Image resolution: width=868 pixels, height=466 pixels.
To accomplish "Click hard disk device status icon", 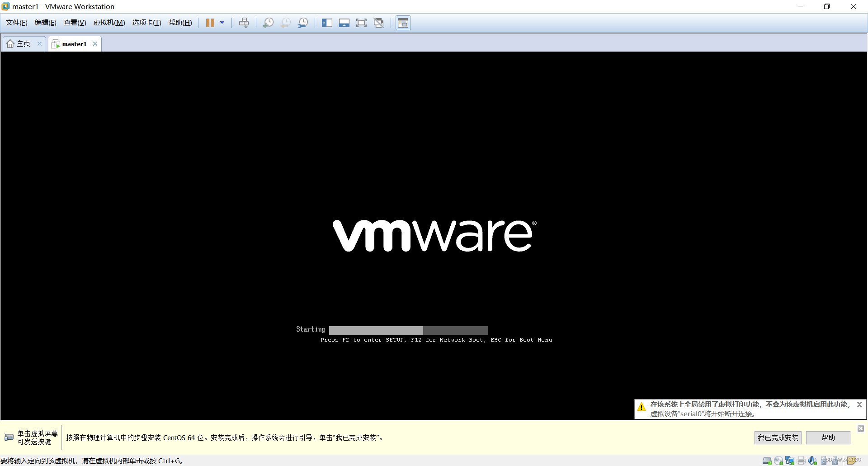I will (767, 461).
